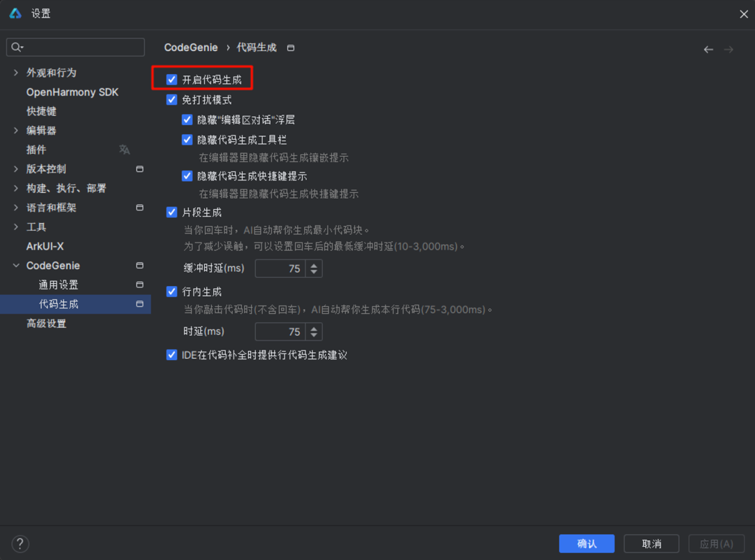The height and width of the screenshot is (560, 755).
Task: Select 通用设置 under CodeGenie
Action: [58, 285]
